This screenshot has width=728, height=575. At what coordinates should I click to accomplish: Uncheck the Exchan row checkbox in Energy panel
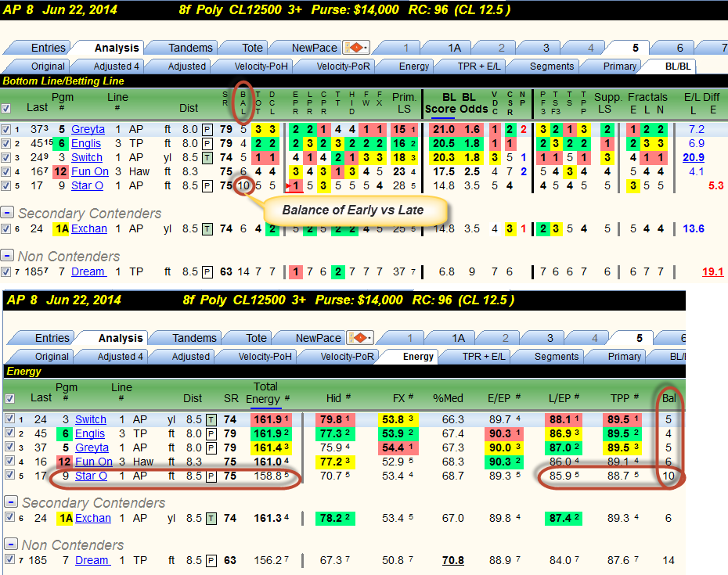9,517
